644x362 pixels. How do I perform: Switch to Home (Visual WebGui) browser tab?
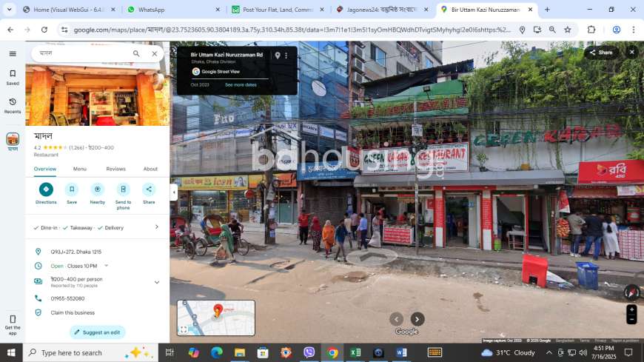click(69, 10)
